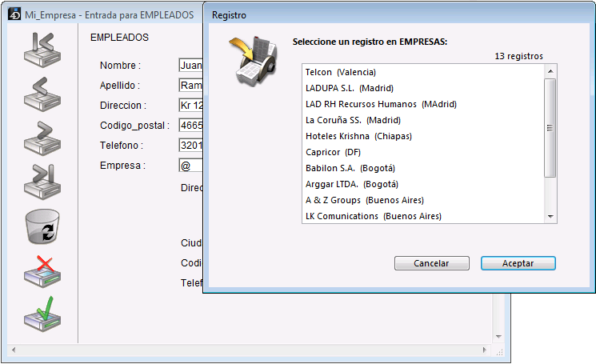The image size is (596, 364).
Task: Select A & Z Groups (Buenos Aires)
Action: click(x=364, y=200)
